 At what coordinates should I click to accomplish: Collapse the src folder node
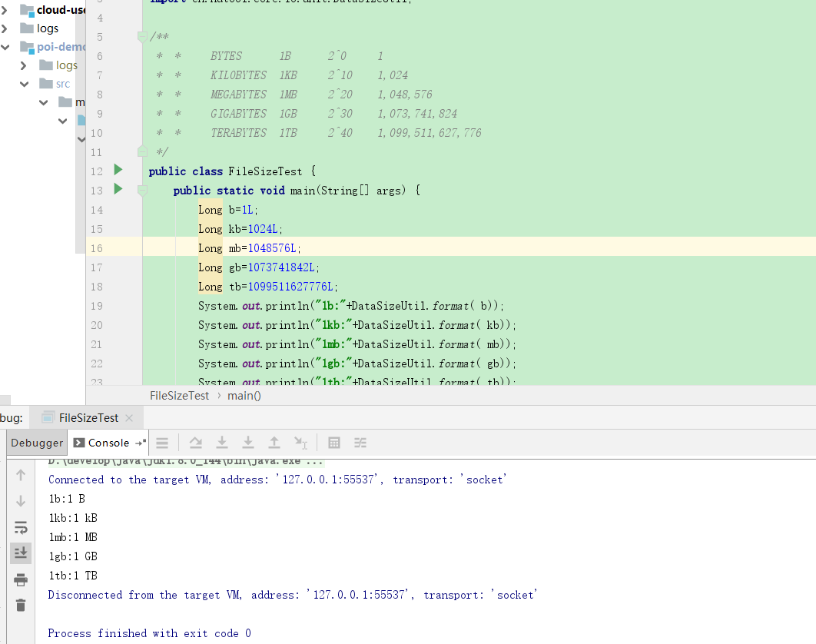pos(24,83)
